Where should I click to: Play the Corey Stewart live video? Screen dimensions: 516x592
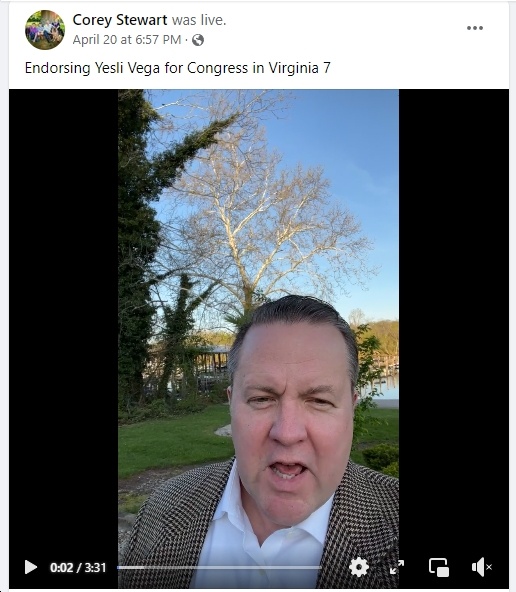point(31,567)
